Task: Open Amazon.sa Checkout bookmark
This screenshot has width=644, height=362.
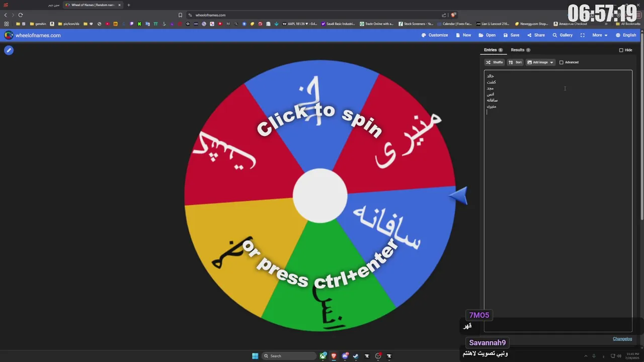Action: (x=571, y=24)
